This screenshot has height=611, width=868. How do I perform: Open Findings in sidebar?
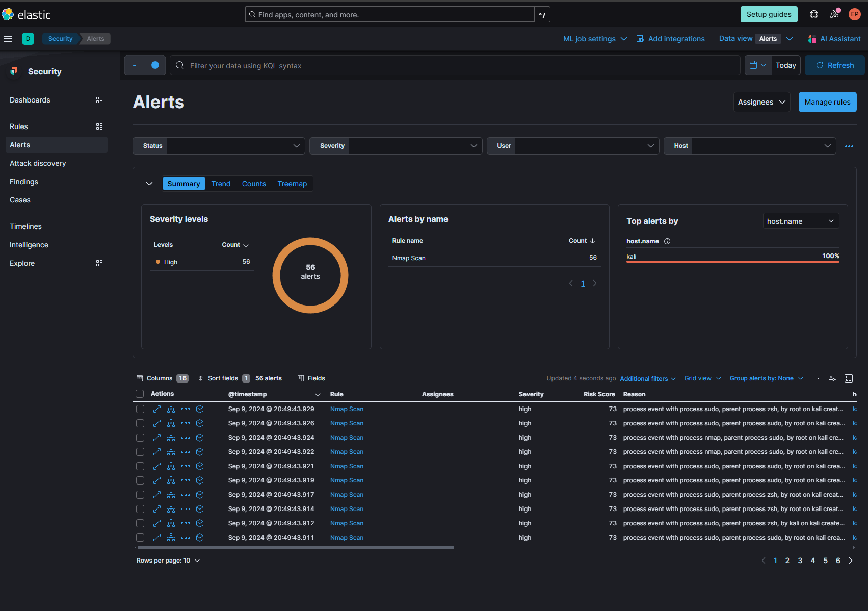tap(24, 182)
